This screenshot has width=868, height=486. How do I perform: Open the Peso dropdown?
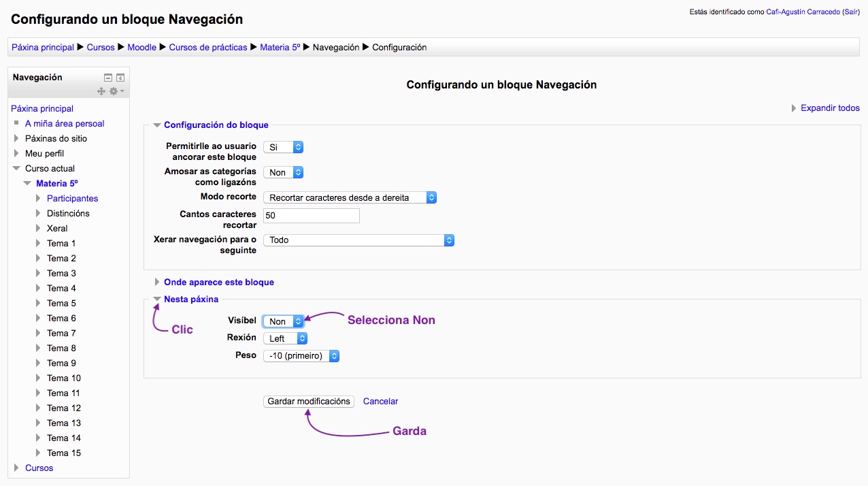click(x=301, y=355)
